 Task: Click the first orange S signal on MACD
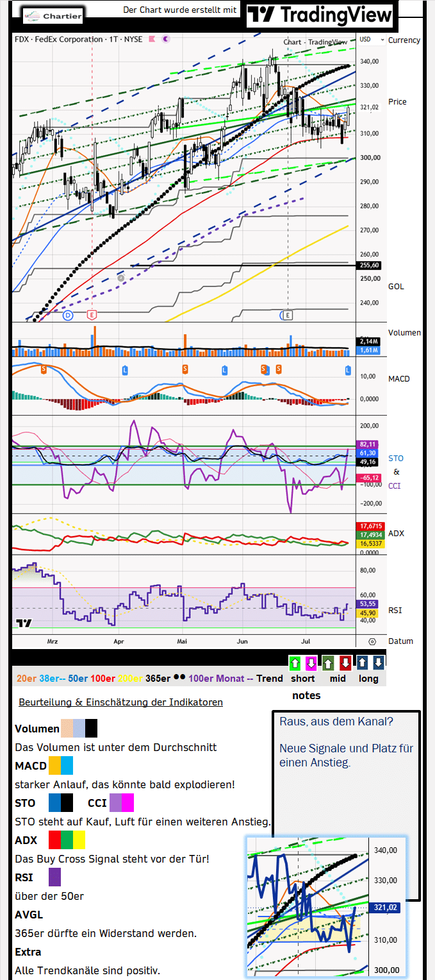click(44, 369)
